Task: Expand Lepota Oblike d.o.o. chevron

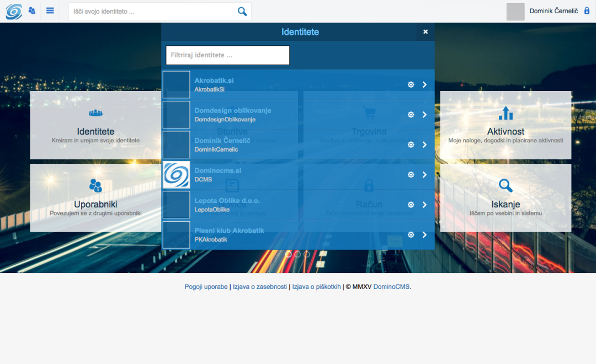Action: coord(424,205)
